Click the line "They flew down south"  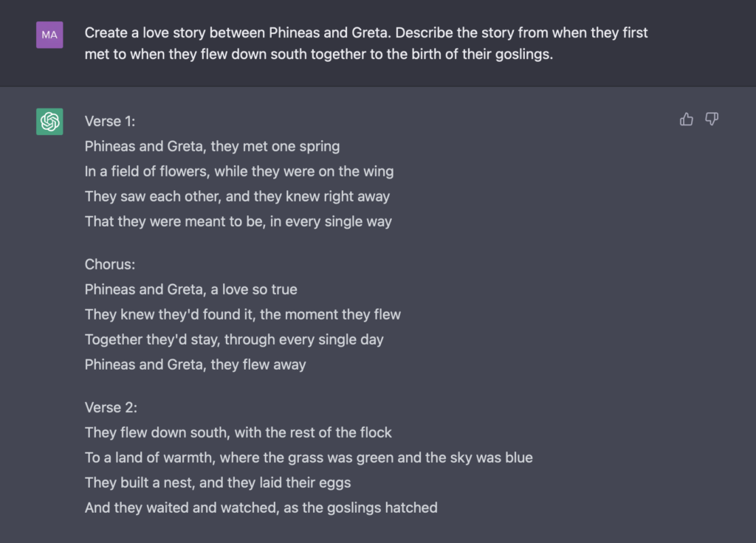pos(238,432)
